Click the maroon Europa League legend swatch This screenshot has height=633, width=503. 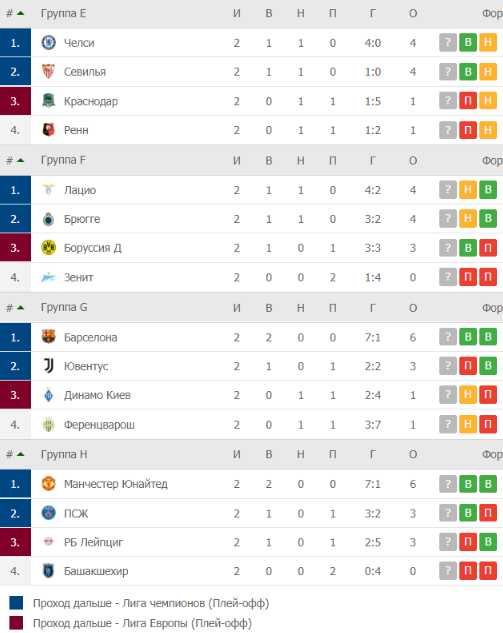point(16,623)
